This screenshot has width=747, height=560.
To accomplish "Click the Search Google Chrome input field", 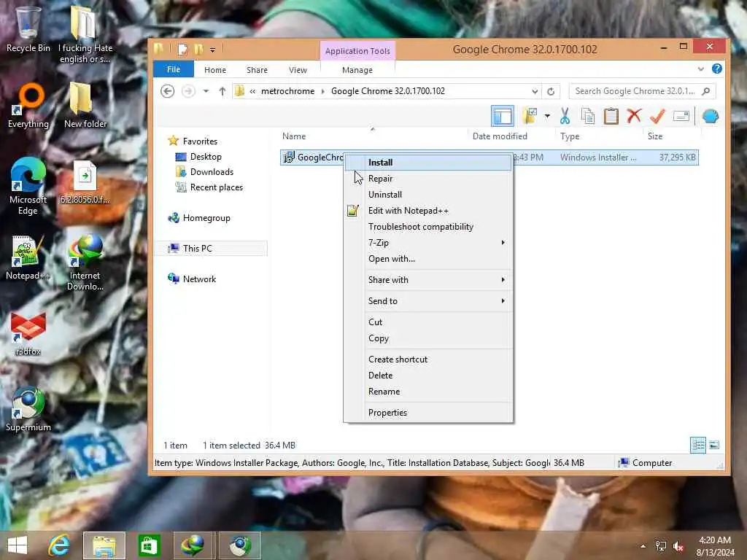I will point(642,91).
